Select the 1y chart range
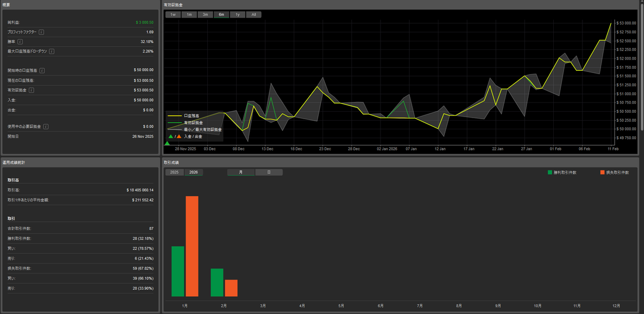The height and width of the screenshot is (314, 644). point(238,14)
